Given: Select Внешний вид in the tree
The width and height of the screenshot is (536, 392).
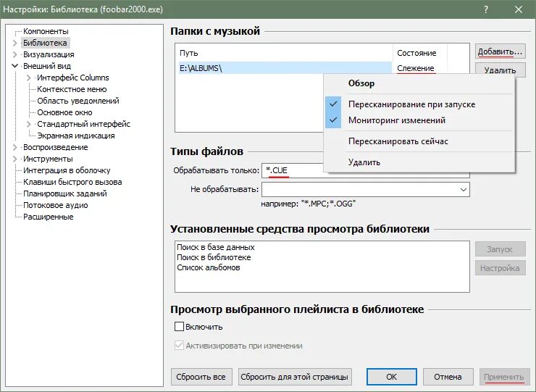Looking at the screenshot, I should coord(47,66).
